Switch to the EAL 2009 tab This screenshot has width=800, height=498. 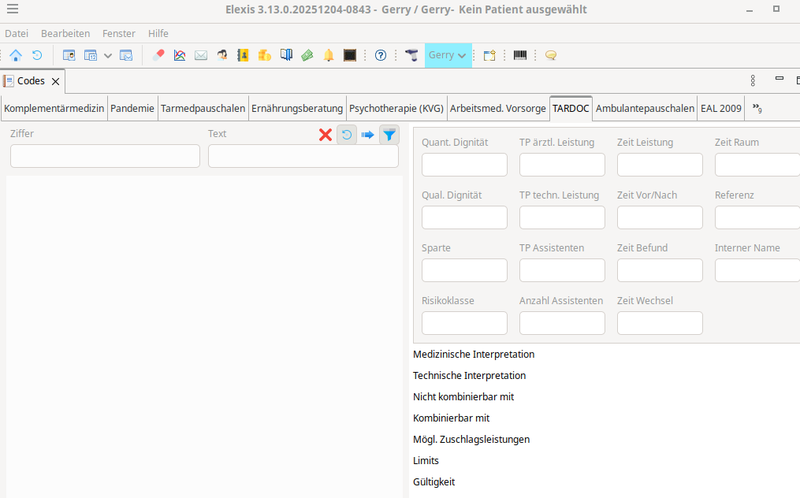pyautogui.click(x=721, y=108)
